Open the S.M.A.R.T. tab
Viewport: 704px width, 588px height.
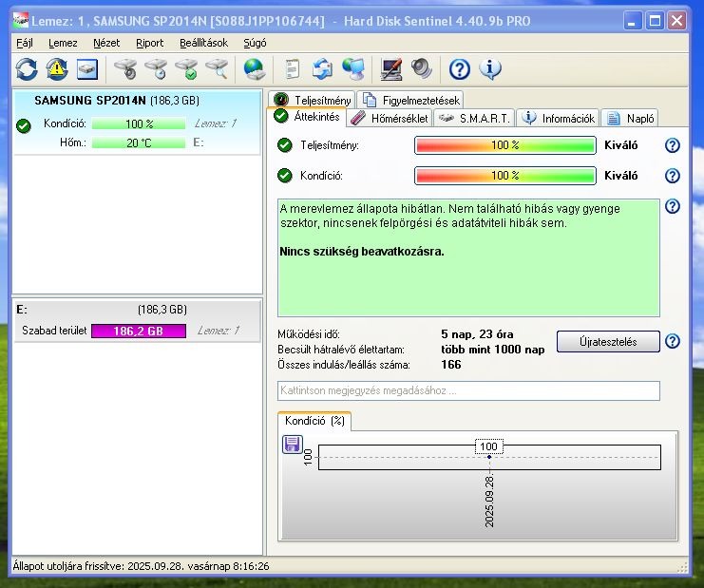pyautogui.click(x=474, y=118)
